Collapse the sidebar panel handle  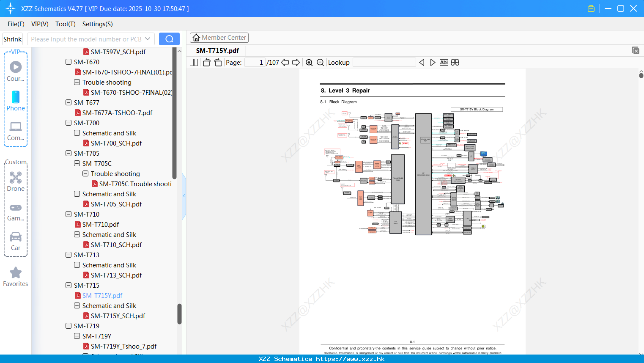[x=184, y=196]
